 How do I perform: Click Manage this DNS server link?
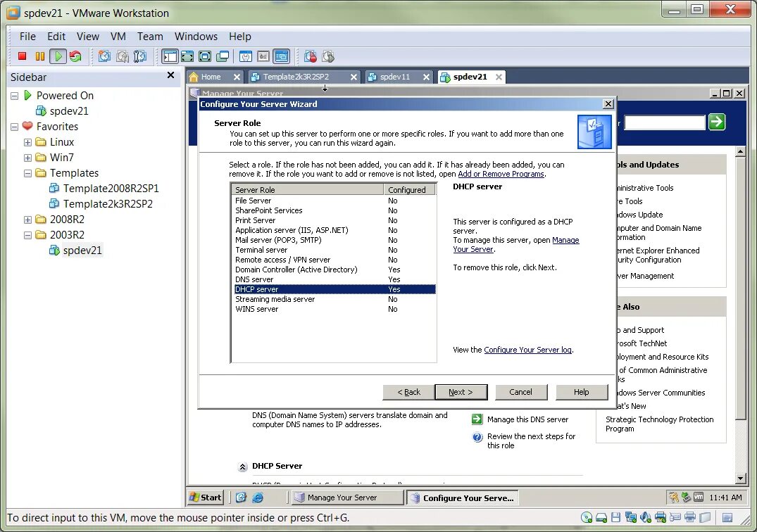click(527, 419)
